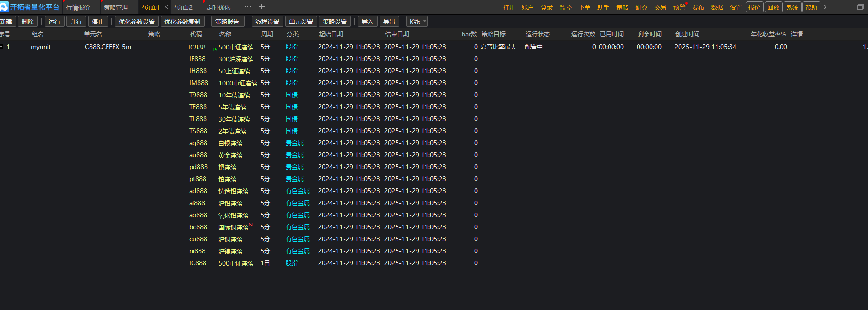Click the 导入 import button
Viewport: 868px width, 310px height.
click(x=367, y=22)
